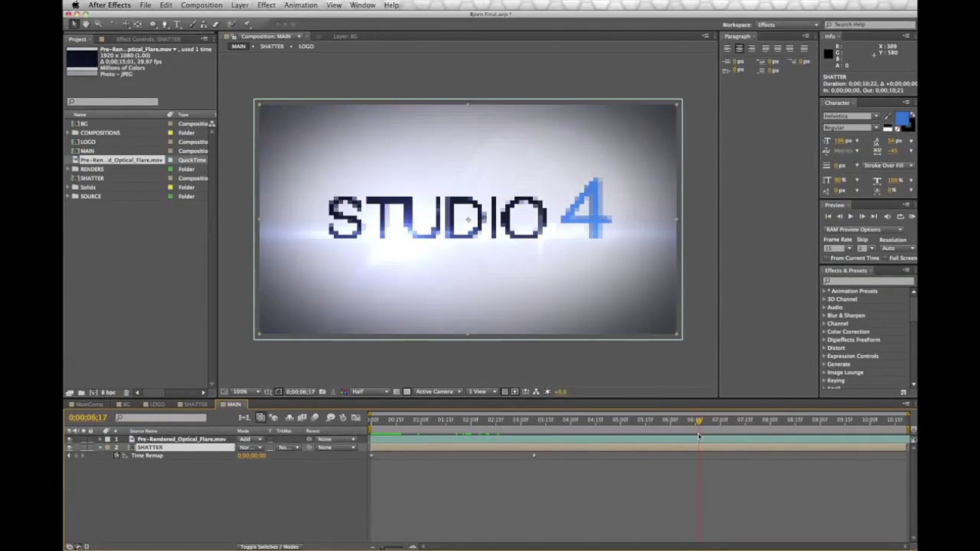Viewport: 980px width, 551px height.
Task: Open the Stroke Over Fill dropdown
Action: pyautogui.click(x=887, y=165)
